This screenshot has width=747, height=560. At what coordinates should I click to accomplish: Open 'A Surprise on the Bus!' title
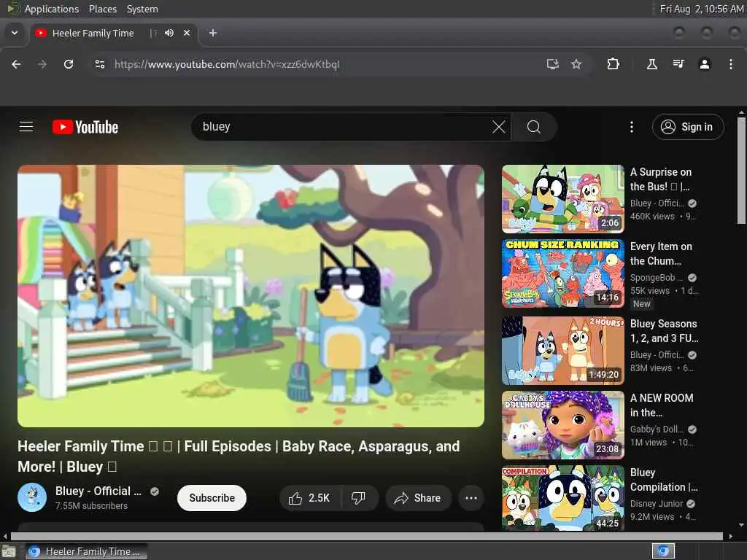[661, 179]
